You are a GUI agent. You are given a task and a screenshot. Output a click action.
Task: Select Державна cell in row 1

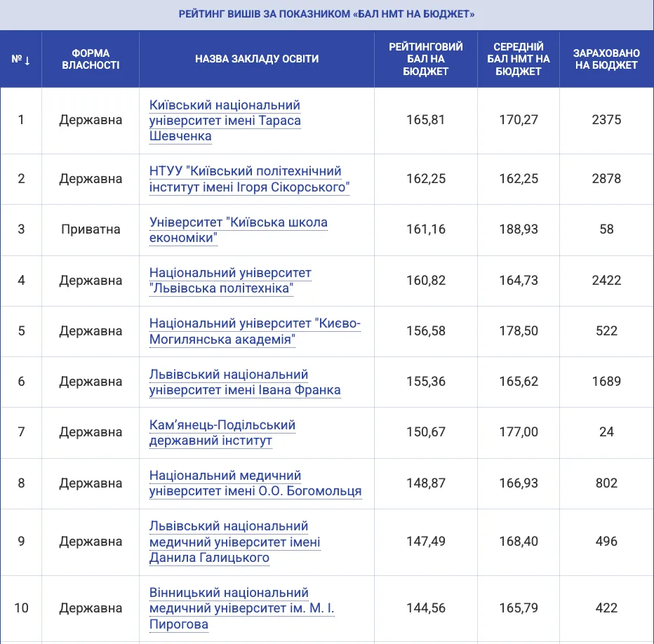click(x=91, y=120)
